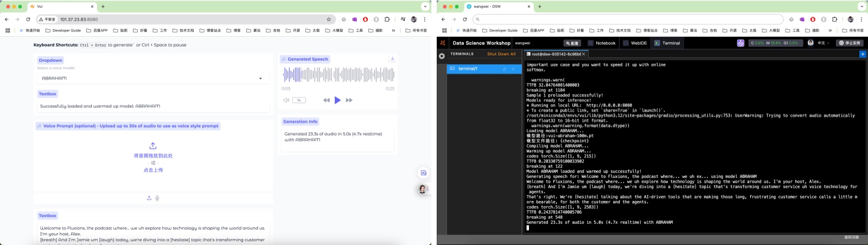Open extensions puzzle icon in Vui window
This screenshot has width=868, height=245.
coord(387,19)
